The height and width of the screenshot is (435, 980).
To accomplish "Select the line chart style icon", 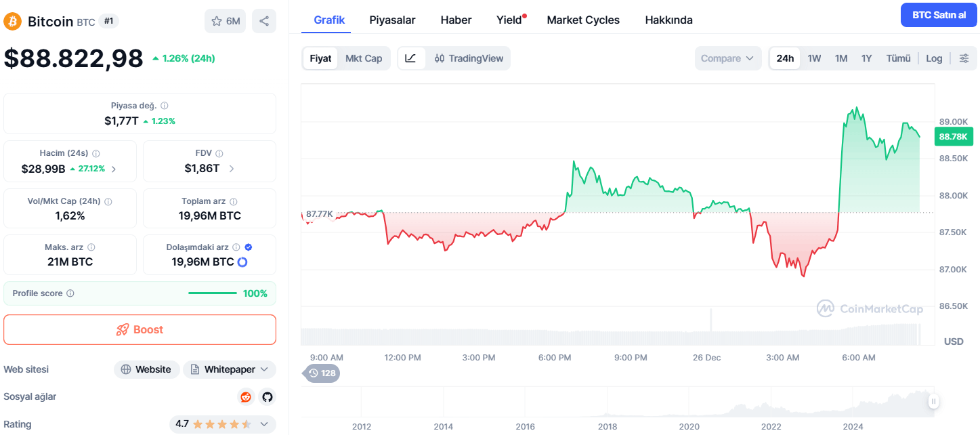I will click(x=412, y=58).
